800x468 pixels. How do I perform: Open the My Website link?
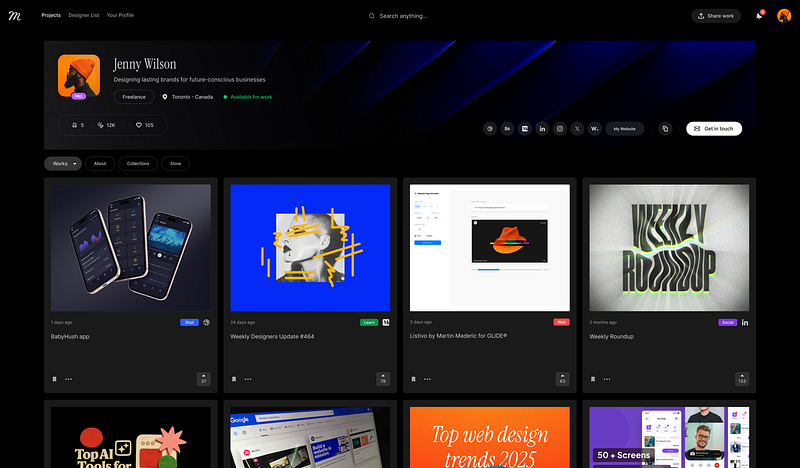(624, 129)
